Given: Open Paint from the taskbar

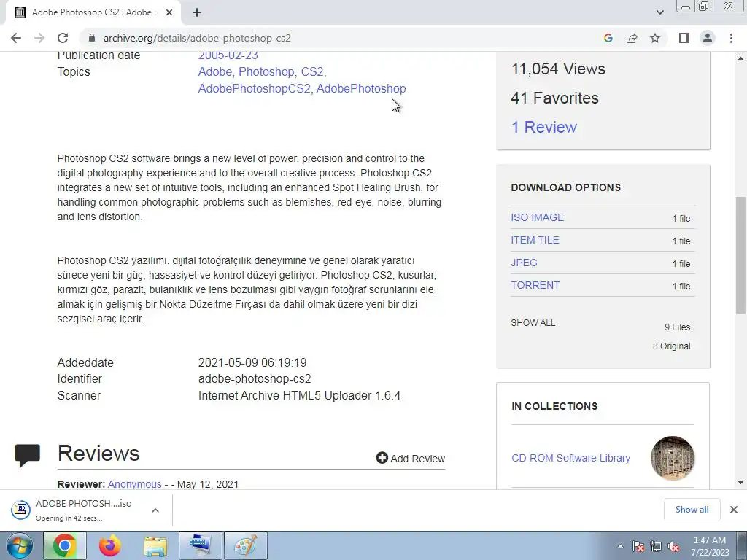Looking at the screenshot, I should [x=246, y=545].
